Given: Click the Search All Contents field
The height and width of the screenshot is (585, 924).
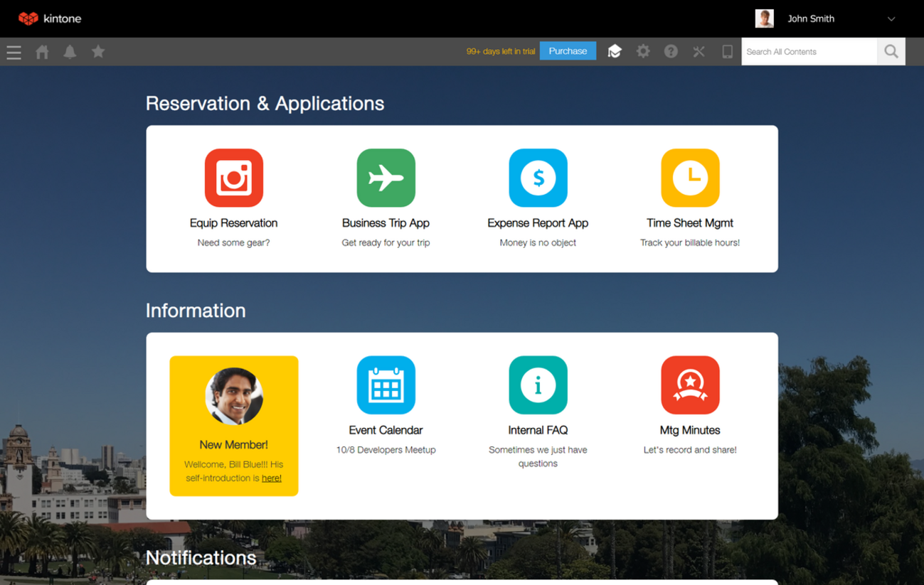Looking at the screenshot, I should [809, 52].
